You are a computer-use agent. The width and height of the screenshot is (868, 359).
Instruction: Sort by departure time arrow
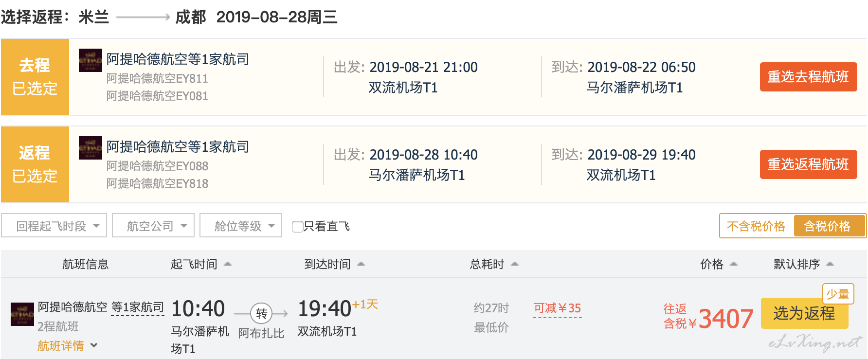click(x=227, y=264)
